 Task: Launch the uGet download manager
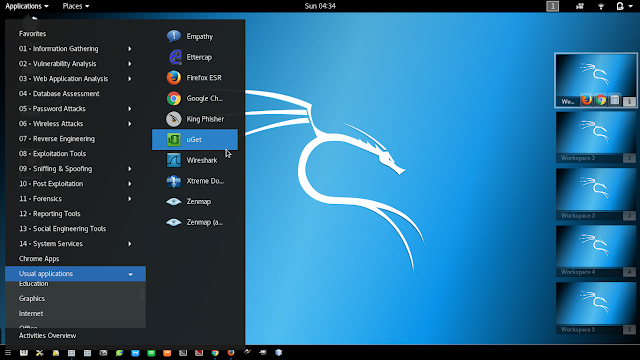pos(195,140)
